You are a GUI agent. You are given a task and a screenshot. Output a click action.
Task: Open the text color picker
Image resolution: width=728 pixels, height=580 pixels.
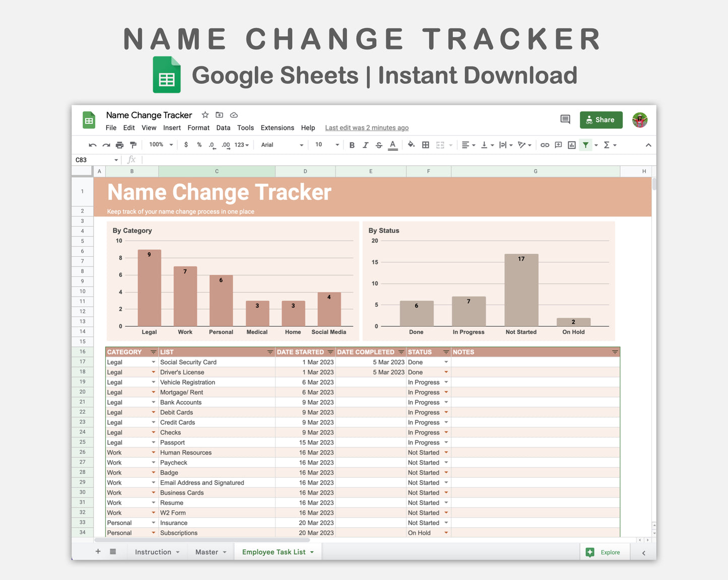point(393,144)
